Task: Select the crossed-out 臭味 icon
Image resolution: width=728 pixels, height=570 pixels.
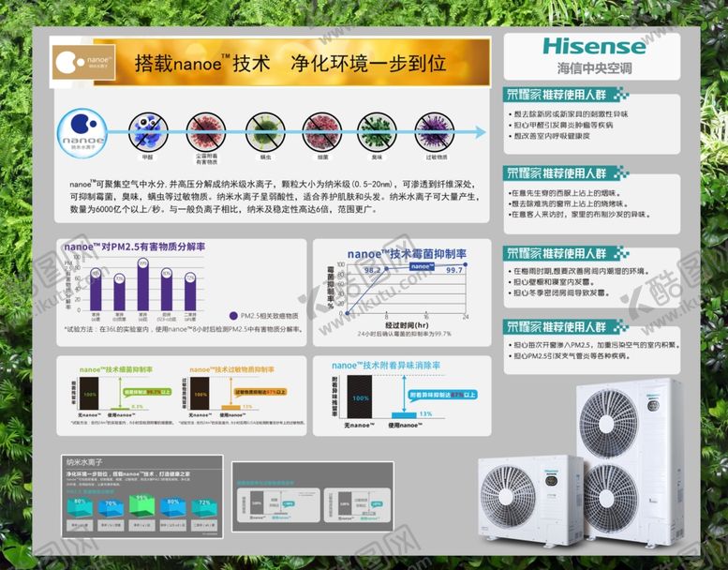Action: point(377,132)
